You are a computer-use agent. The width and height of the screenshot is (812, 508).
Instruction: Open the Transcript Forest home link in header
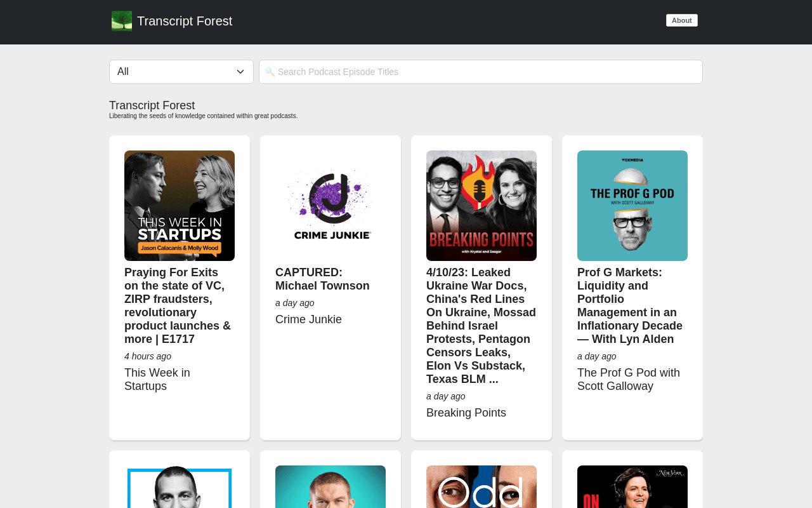[x=185, y=21]
